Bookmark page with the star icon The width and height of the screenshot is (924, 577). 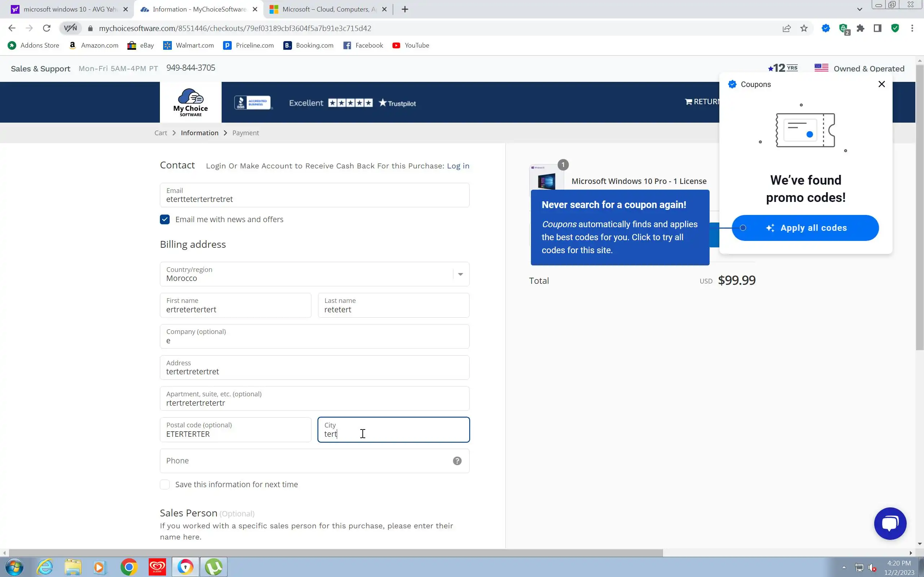804,28
